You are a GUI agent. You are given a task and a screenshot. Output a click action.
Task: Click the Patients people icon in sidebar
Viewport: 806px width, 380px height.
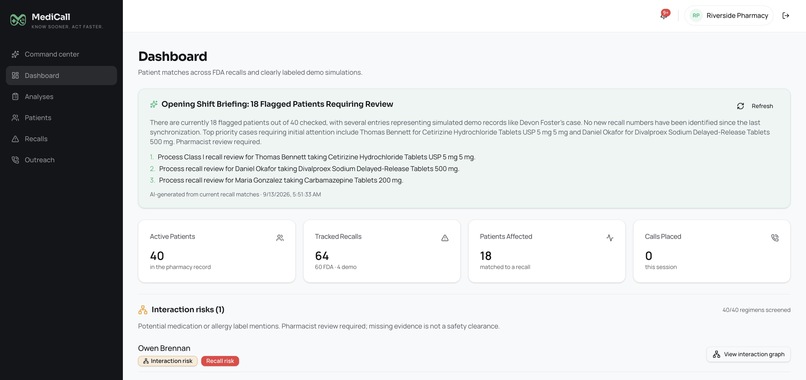coord(15,118)
